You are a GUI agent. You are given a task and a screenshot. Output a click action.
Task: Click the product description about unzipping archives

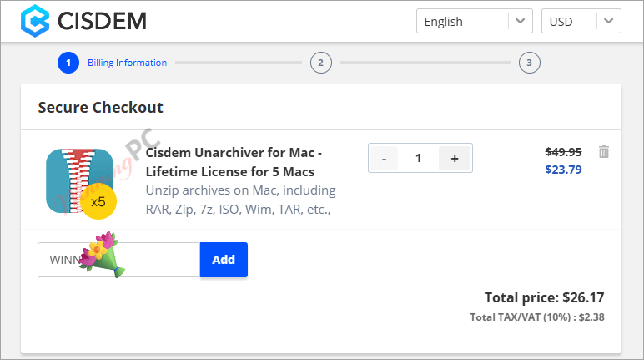click(x=241, y=200)
